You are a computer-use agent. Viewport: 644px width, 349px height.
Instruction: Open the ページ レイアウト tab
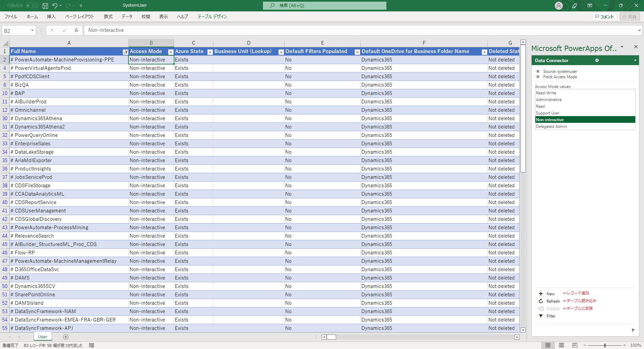click(79, 16)
